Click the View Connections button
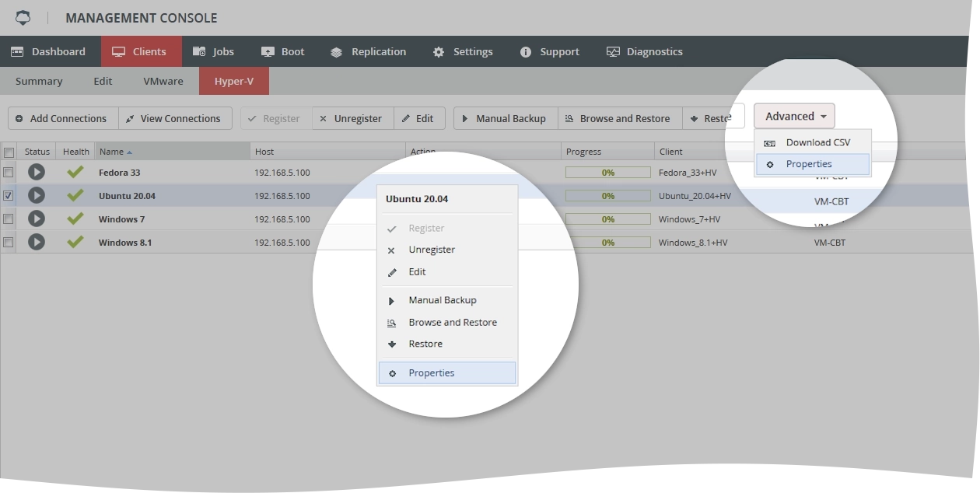The height and width of the screenshot is (493, 980). 175,118
